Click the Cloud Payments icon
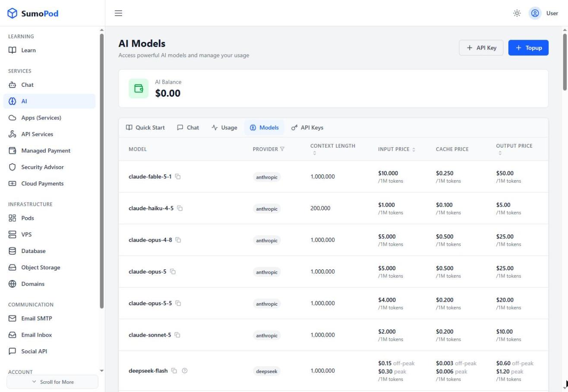Viewport: 568px width, 392px height. (x=13, y=183)
